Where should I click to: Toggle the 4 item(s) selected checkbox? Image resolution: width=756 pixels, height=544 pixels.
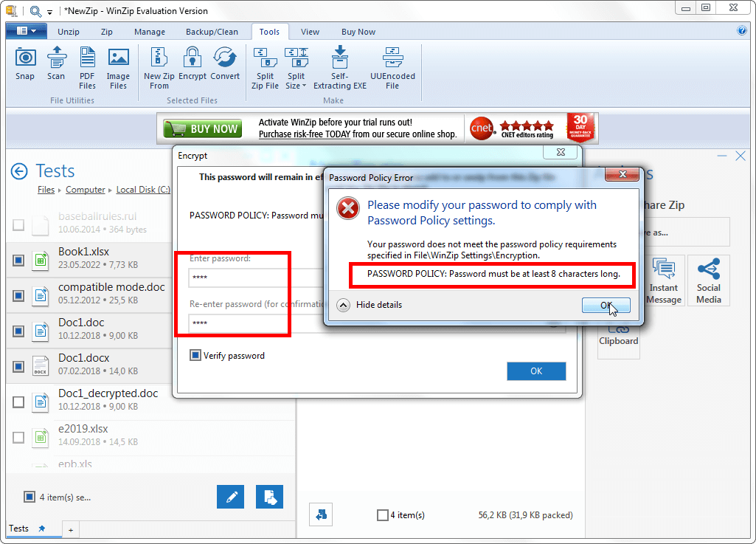30,497
